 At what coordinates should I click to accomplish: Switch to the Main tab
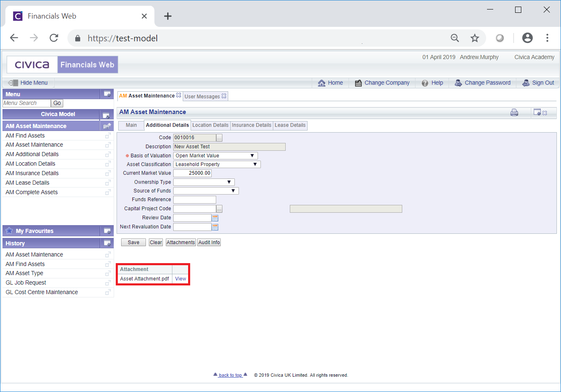coord(131,125)
